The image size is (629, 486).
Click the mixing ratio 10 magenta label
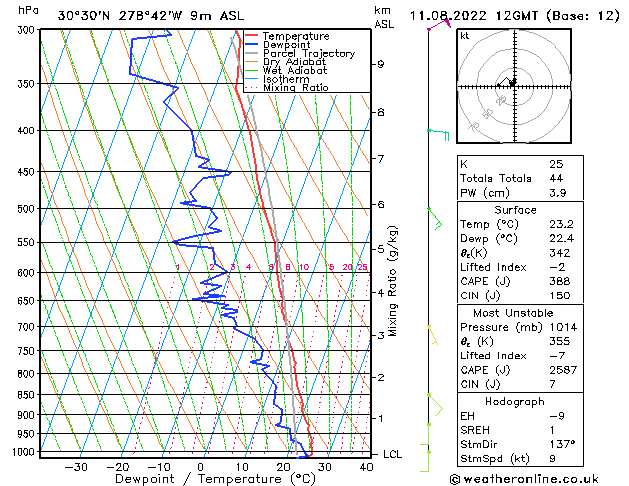[x=304, y=267]
